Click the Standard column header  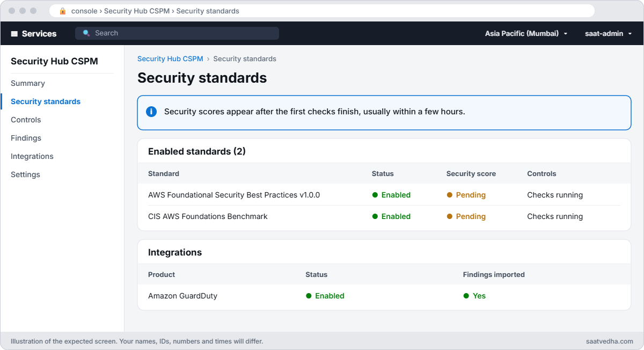164,173
